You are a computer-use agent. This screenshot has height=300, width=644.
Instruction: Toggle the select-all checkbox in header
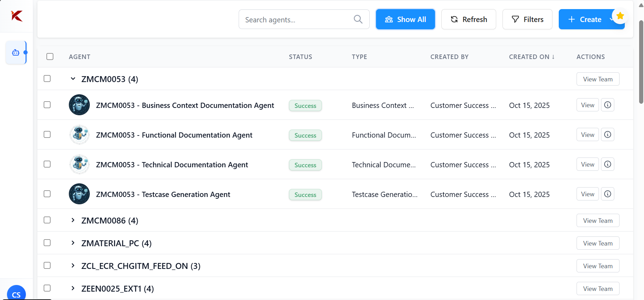pyautogui.click(x=50, y=57)
